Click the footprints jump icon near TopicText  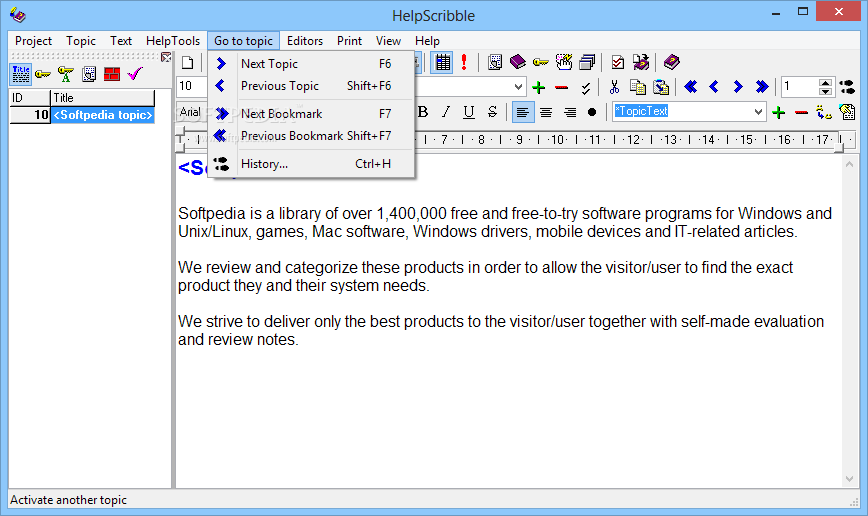pyautogui.click(x=824, y=112)
